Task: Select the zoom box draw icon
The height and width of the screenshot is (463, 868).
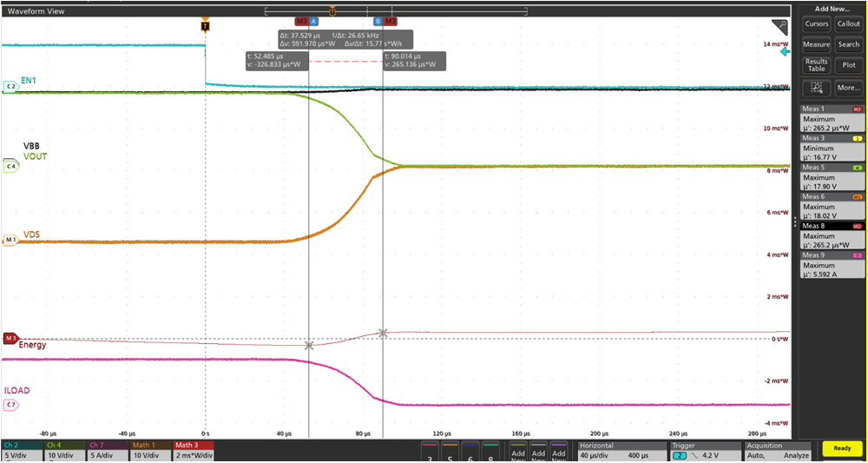Action: coord(815,88)
